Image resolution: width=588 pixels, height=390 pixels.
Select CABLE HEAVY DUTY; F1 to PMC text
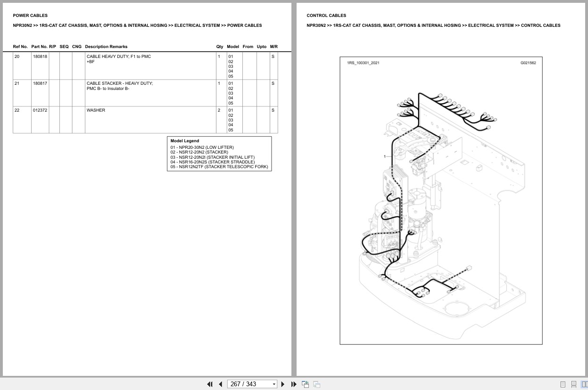click(119, 57)
